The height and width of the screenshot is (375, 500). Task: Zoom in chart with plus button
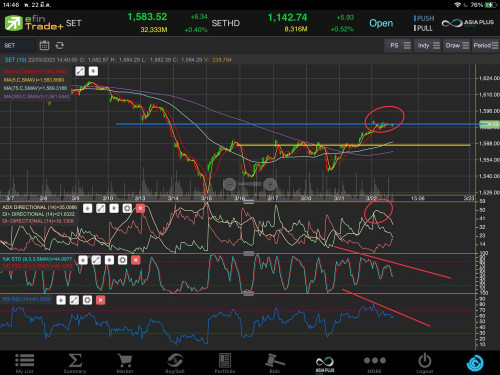tap(270, 184)
